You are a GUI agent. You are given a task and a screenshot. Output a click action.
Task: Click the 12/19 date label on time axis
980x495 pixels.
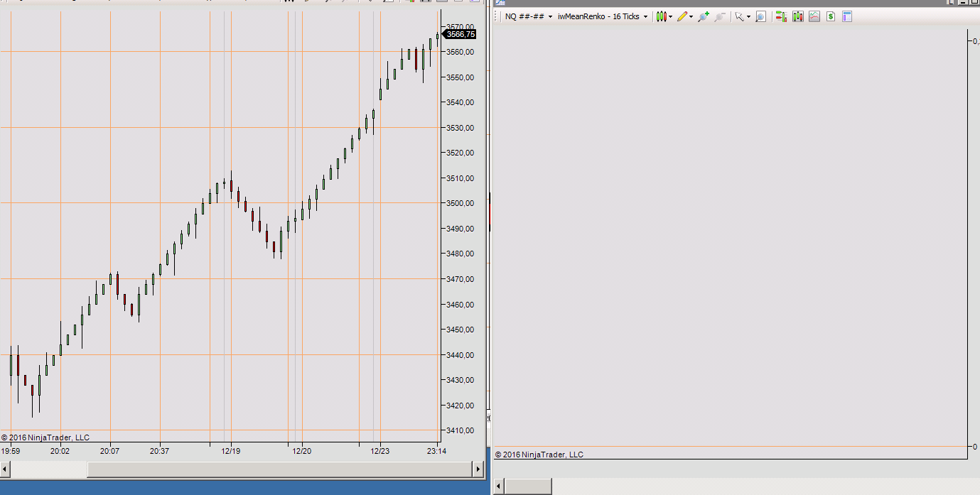click(x=230, y=451)
